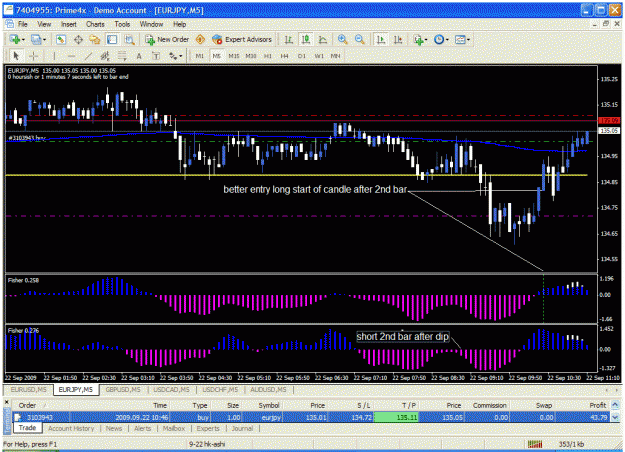Open the Window menu

(x=151, y=24)
